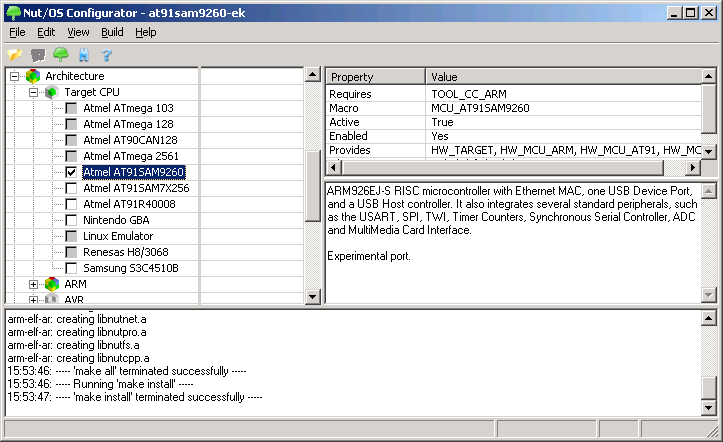This screenshot has width=723, height=442.
Task: Open the View menu
Action: (x=78, y=32)
